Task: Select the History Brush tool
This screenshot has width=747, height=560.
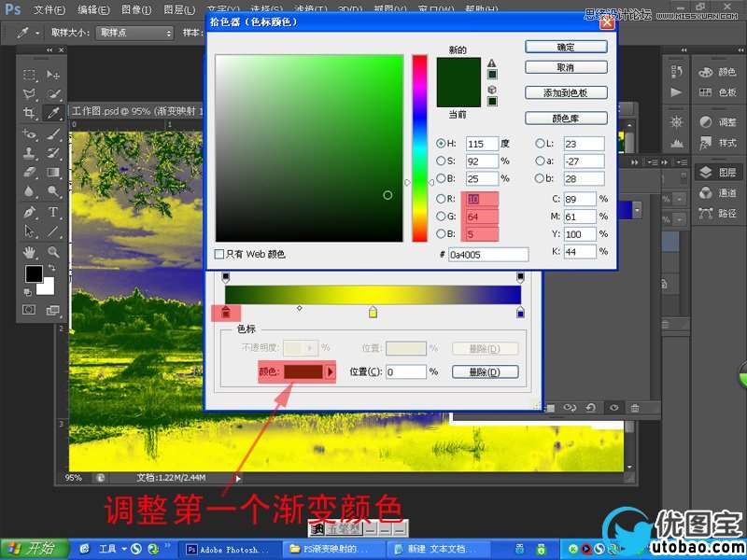Action: [x=53, y=153]
